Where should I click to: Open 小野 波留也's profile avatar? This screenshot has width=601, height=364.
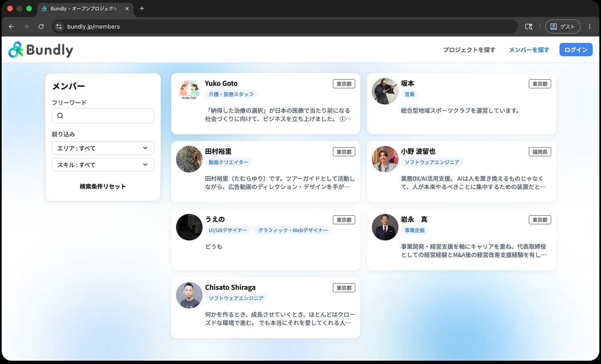385,159
